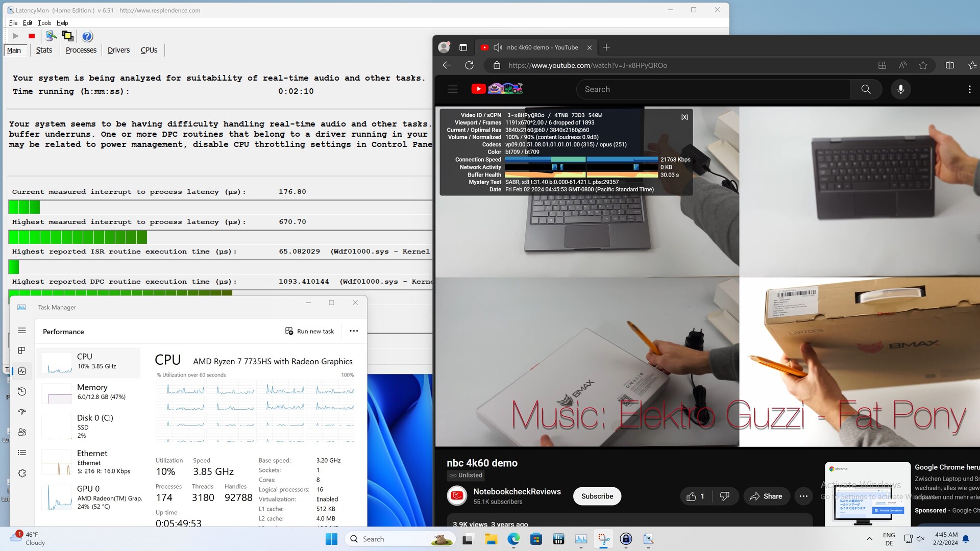980x551 pixels.
Task: Select Performance page icon in Task Manager
Action: [x=22, y=371]
